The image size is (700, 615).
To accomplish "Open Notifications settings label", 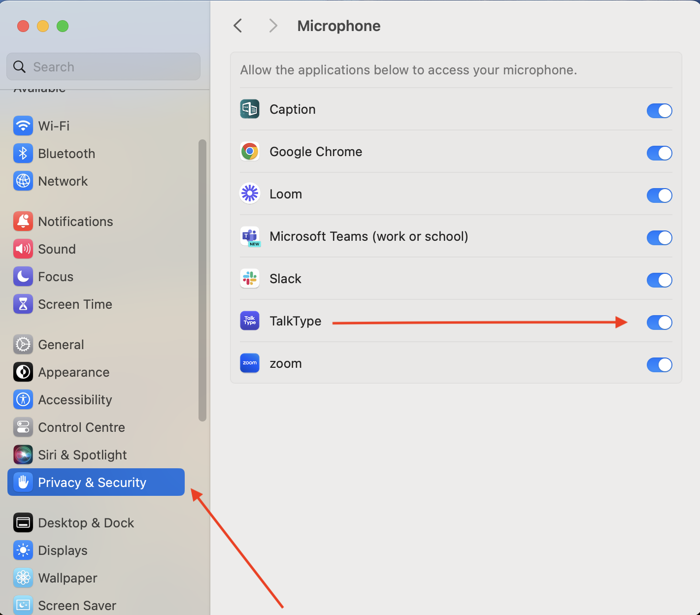I will coord(75,222).
